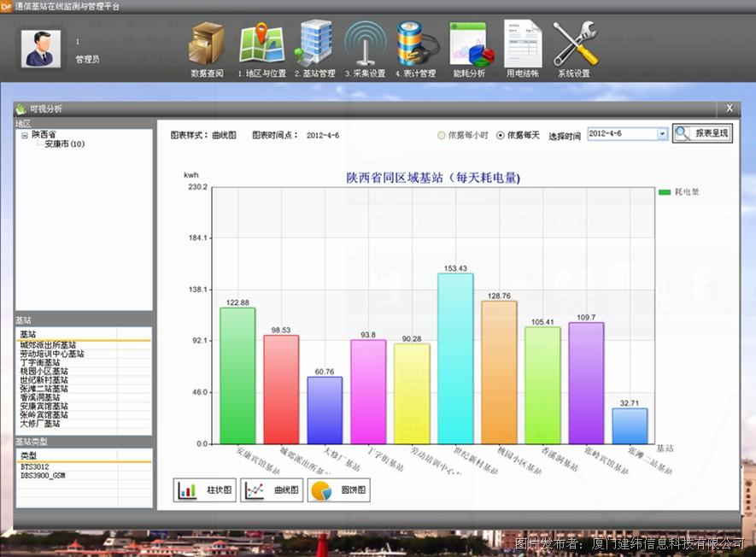Open 系统设置 tools icon
The width and height of the screenshot is (756, 557).
tap(575, 44)
